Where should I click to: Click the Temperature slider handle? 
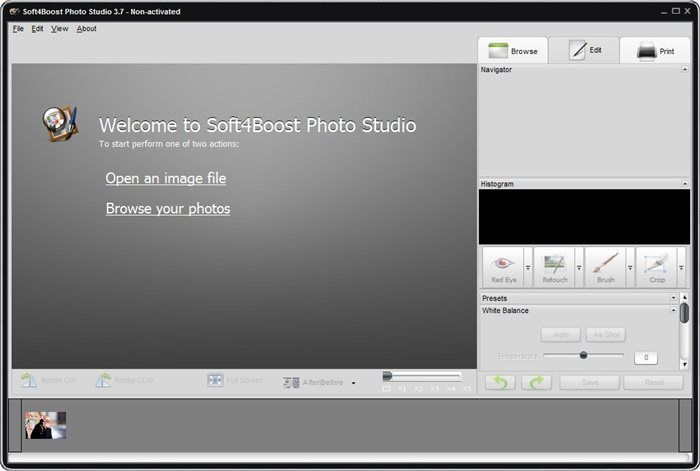pyautogui.click(x=583, y=355)
